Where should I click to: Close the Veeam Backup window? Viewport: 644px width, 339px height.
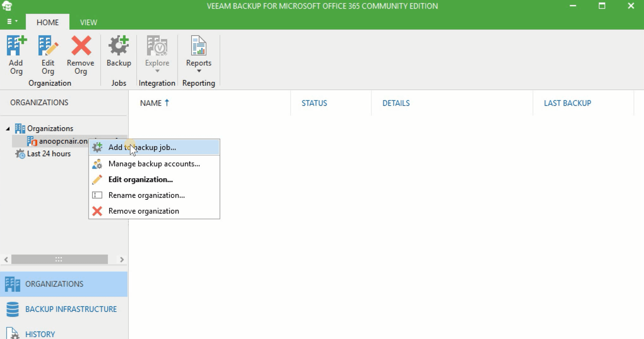[631, 6]
